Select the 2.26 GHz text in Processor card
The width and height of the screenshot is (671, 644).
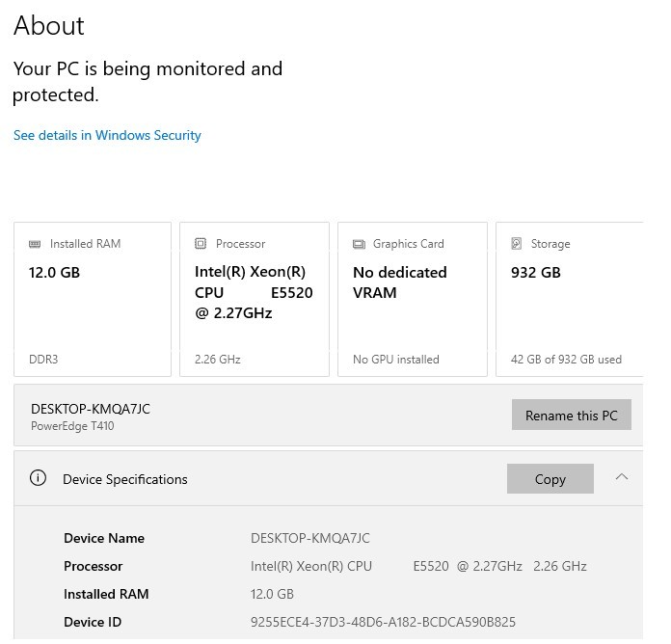pos(217,360)
